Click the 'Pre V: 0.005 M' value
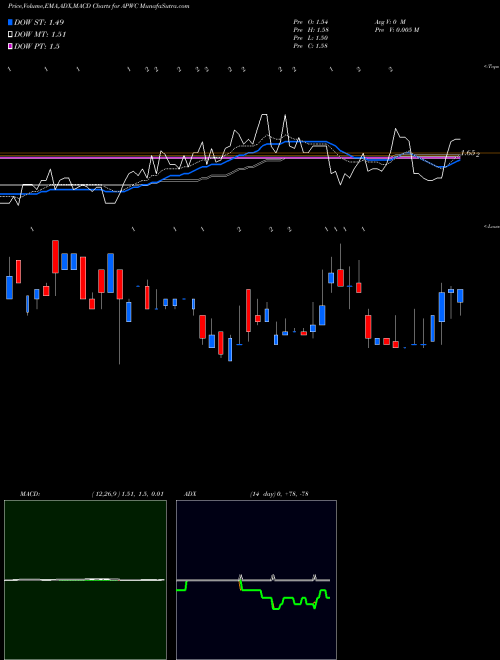This screenshot has height=660, width=500. point(396,30)
